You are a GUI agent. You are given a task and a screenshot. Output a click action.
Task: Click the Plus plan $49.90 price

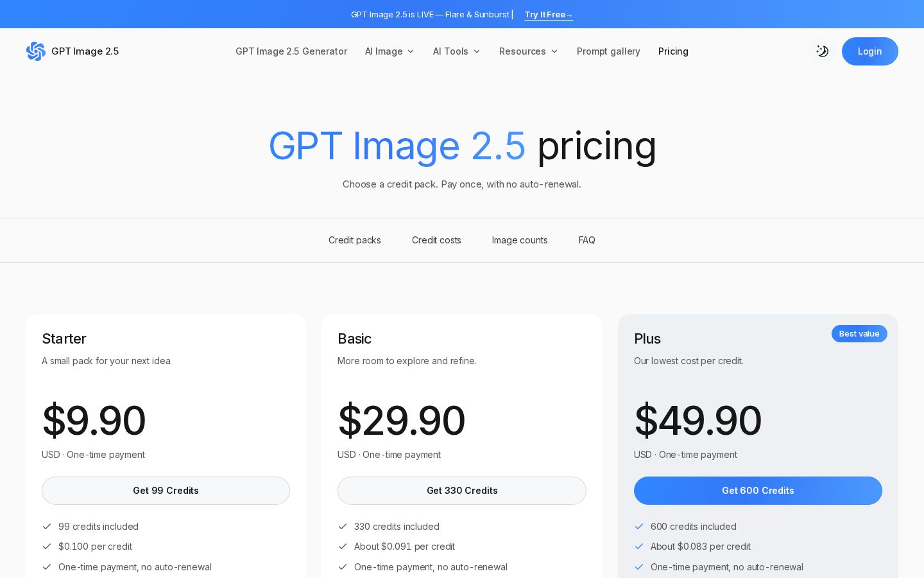[x=697, y=421]
